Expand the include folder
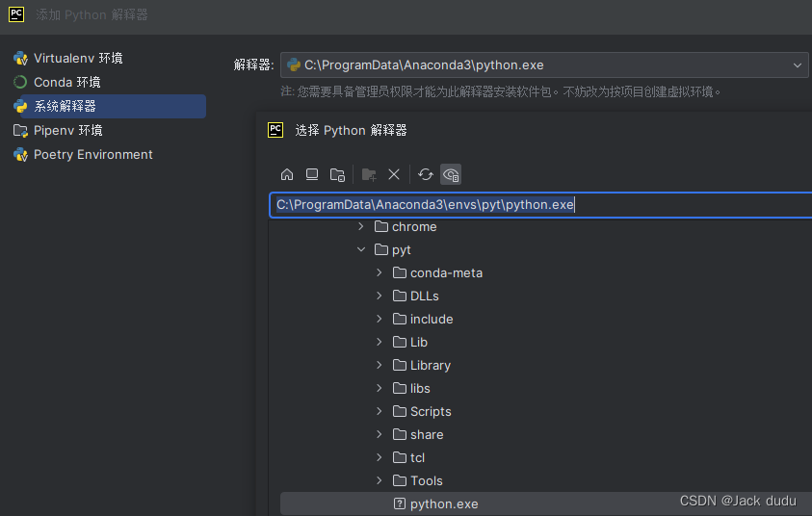This screenshot has width=812, height=516. [x=380, y=319]
